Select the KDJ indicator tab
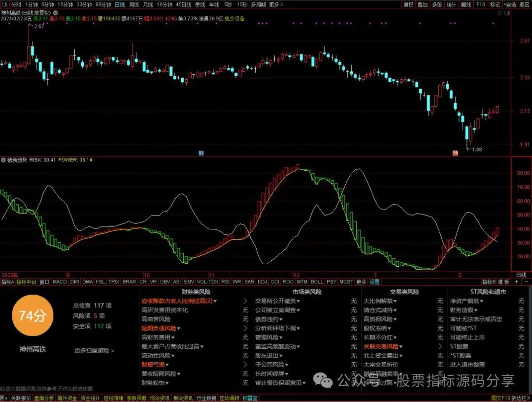Screen dimensions: 532x402 262,281
